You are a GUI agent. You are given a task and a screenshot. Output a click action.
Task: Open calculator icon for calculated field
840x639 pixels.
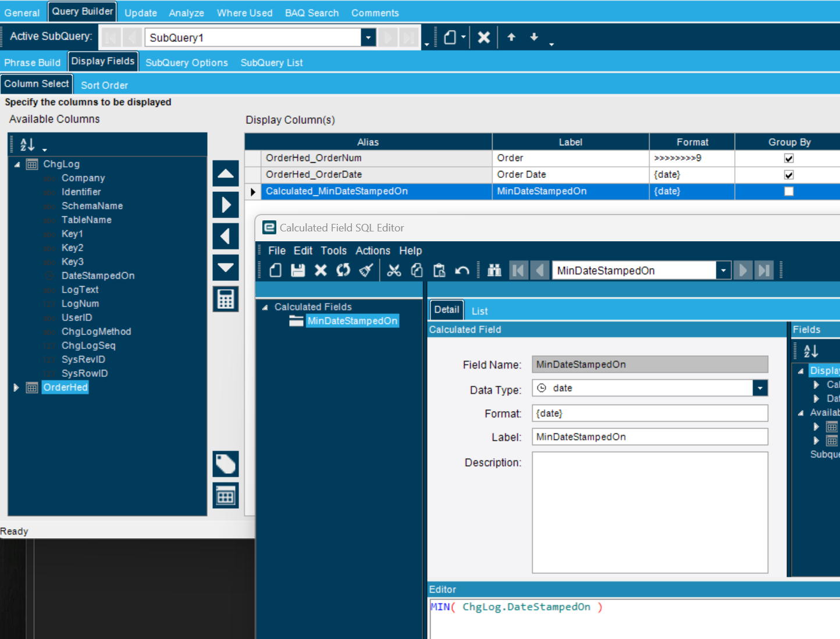click(226, 299)
